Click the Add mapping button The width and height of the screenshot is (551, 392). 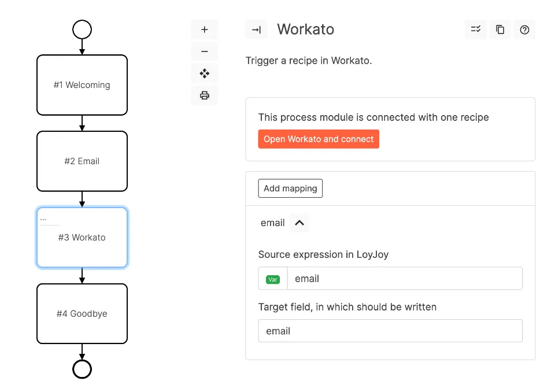pyautogui.click(x=290, y=188)
